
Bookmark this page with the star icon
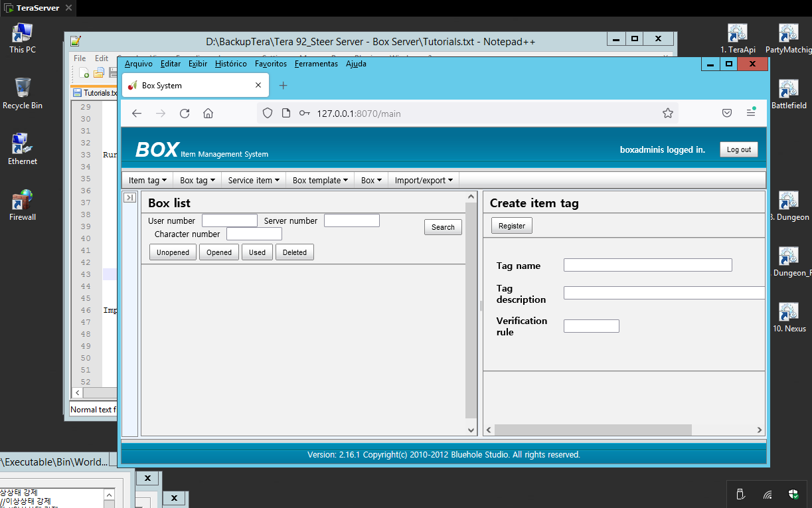coord(668,114)
